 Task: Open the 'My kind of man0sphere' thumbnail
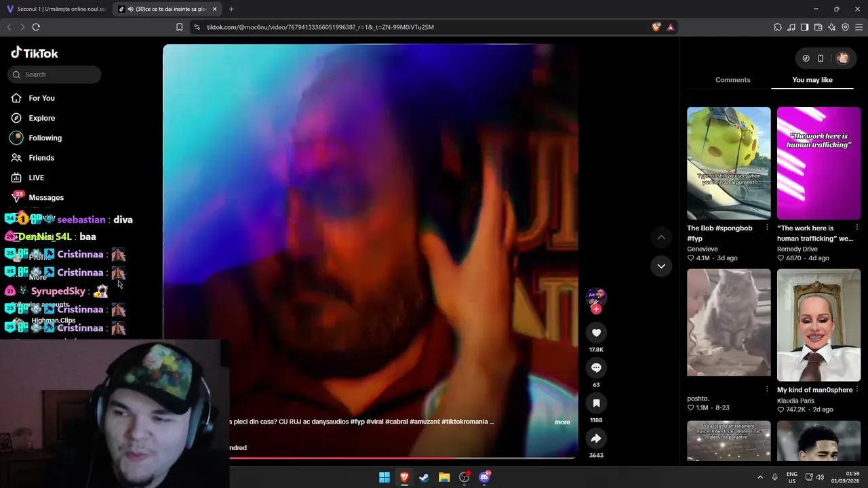(818, 325)
